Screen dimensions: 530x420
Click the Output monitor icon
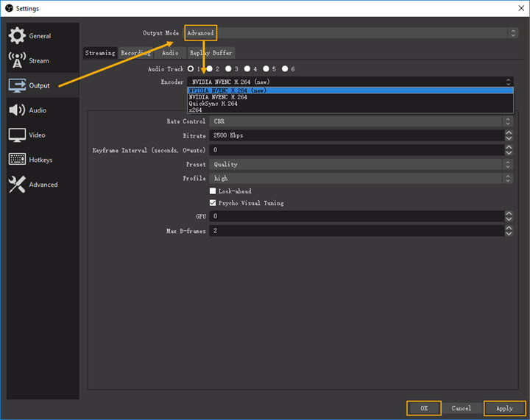click(17, 85)
